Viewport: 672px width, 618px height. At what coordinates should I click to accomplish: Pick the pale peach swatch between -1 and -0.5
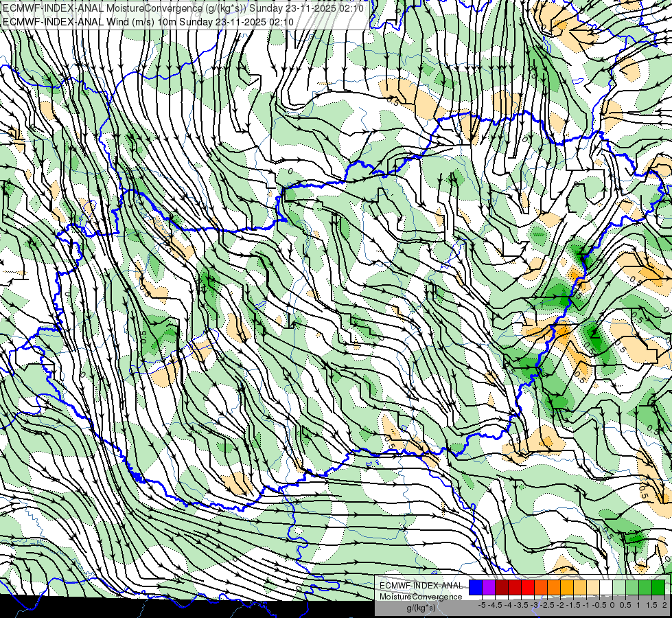tap(593, 588)
